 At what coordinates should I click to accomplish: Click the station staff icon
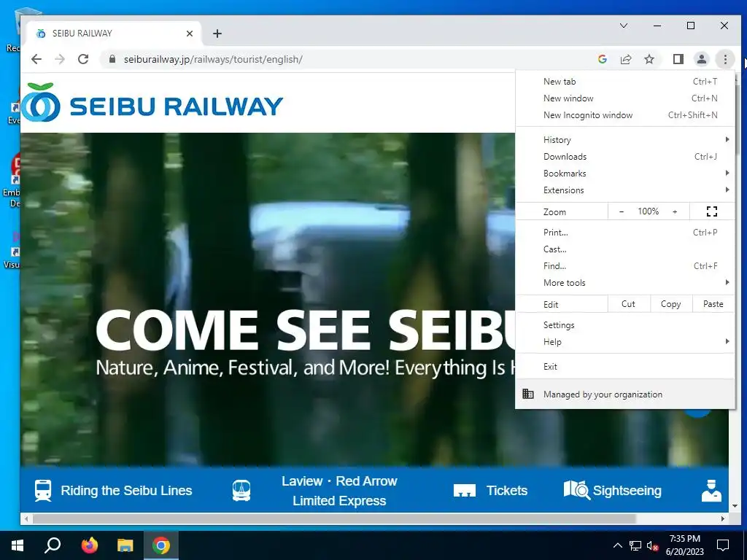(x=711, y=491)
